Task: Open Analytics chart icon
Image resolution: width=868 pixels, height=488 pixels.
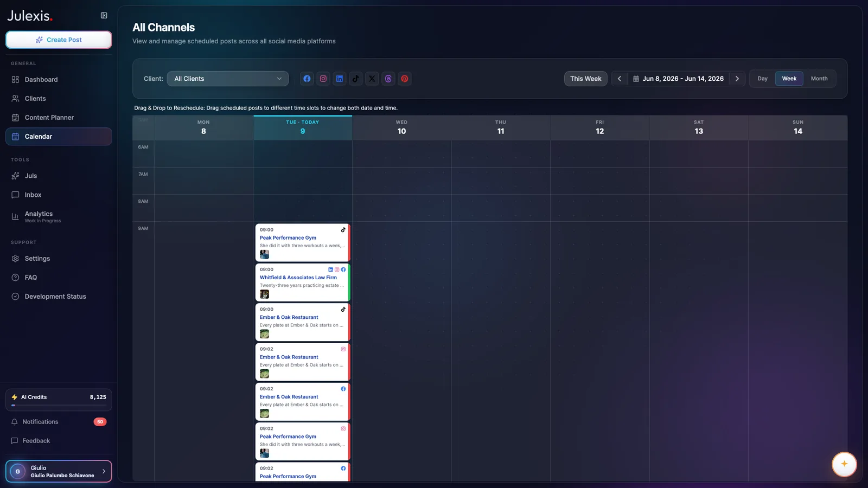Action: (x=15, y=216)
